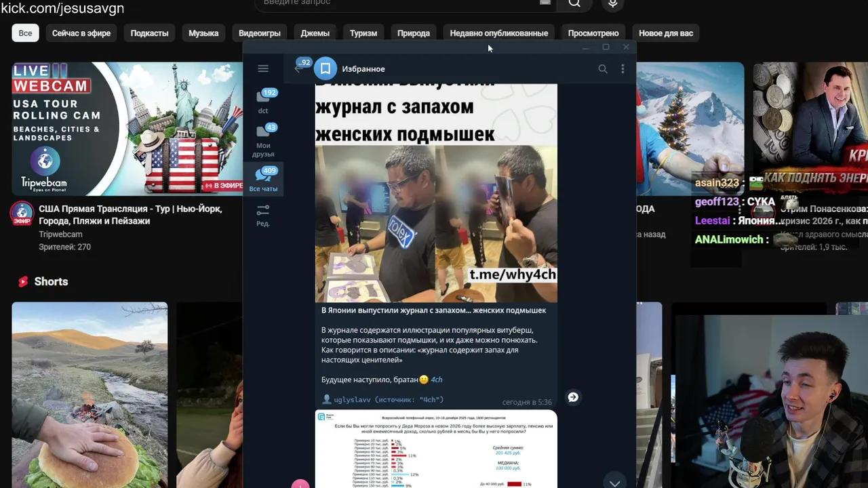Filter videos by Подкасты
Viewport: 868px width, 488px height.
(149, 33)
